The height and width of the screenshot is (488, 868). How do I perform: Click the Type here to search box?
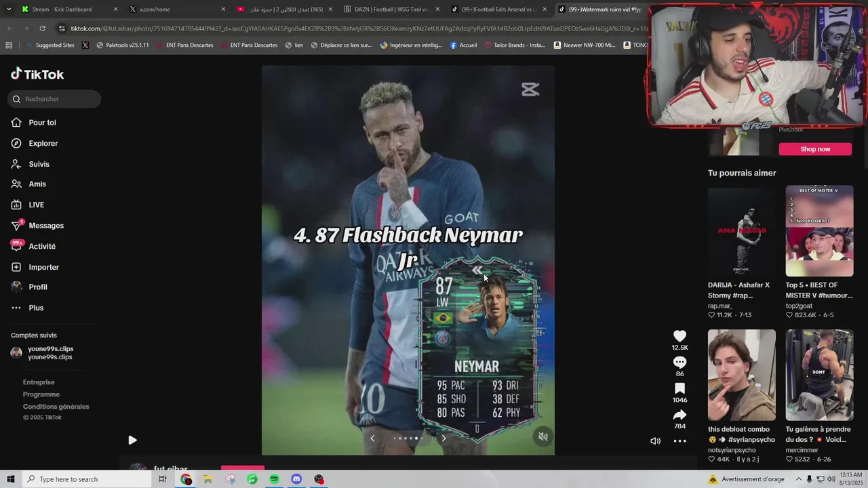tap(88, 479)
